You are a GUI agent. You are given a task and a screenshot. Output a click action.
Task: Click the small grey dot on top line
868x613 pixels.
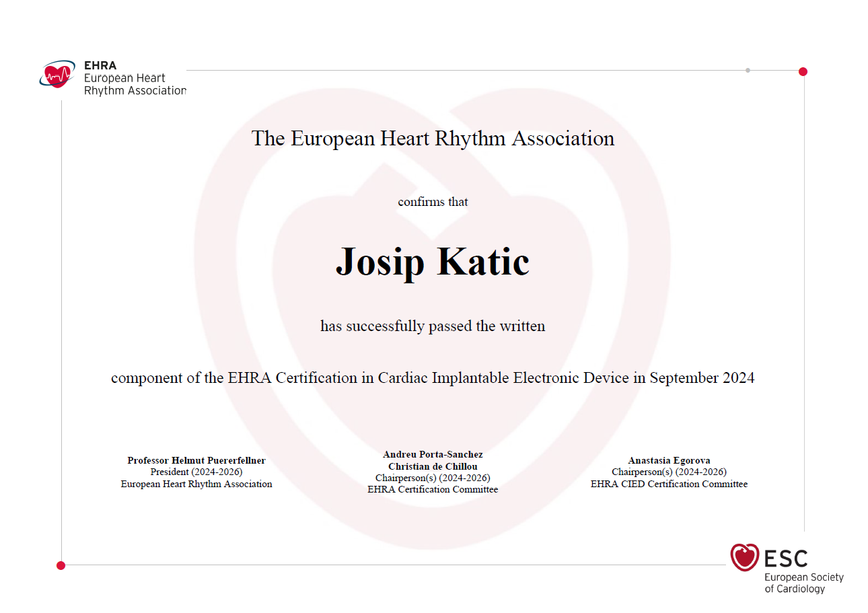748,70
